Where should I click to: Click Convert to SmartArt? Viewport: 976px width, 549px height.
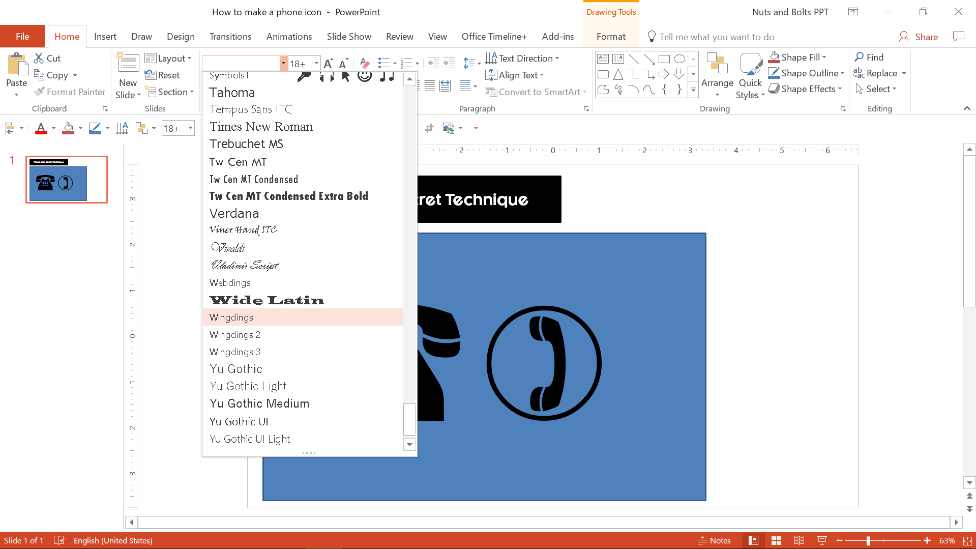point(534,92)
